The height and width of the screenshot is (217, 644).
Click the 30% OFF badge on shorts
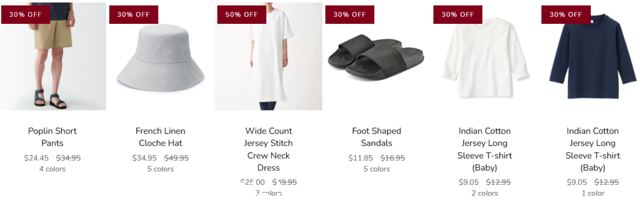[26, 14]
